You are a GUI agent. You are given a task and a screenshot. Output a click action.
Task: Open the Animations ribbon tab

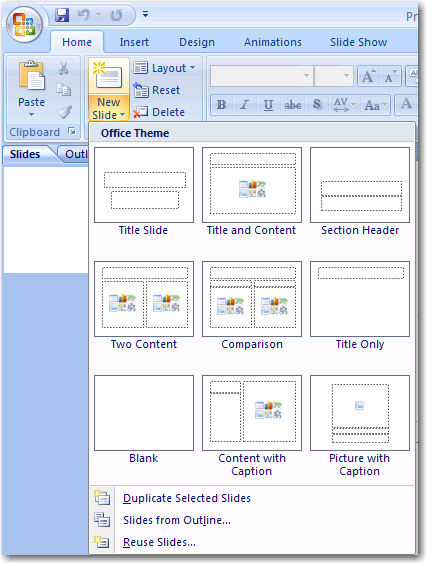pos(273,42)
